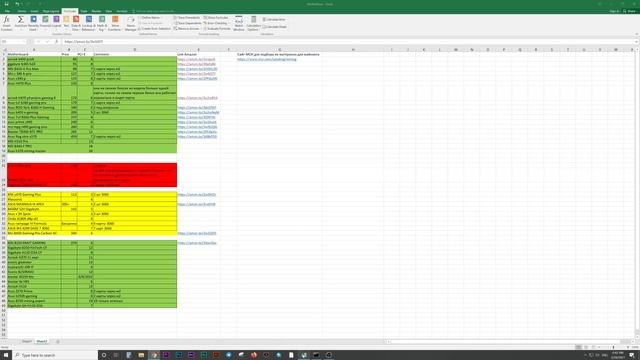Open the Amazon link in row 2
The image size is (640, 360).
pos(196,59)
